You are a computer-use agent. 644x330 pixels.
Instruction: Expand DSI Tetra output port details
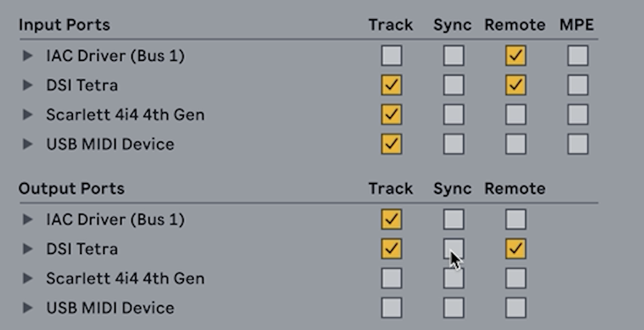pos(27,249)
